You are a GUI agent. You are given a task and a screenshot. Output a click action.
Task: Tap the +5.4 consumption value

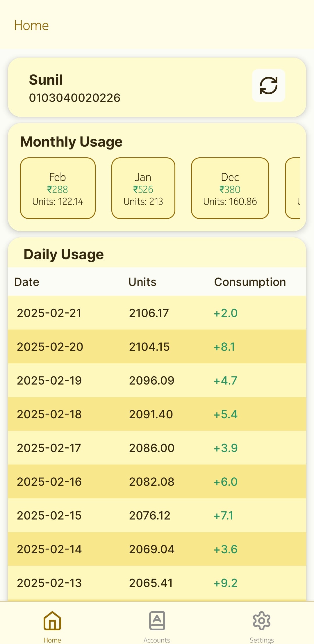coord(226,414)
